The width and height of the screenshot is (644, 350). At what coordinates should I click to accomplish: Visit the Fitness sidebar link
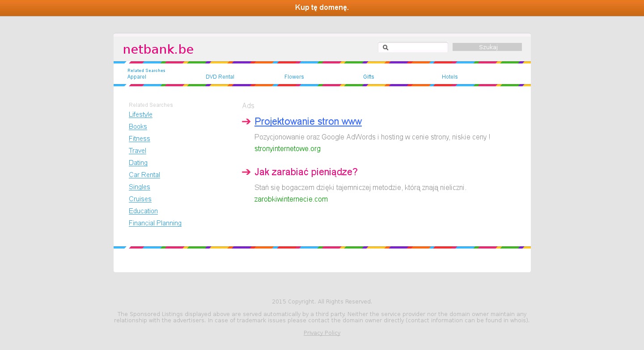(x=139, y=139)
